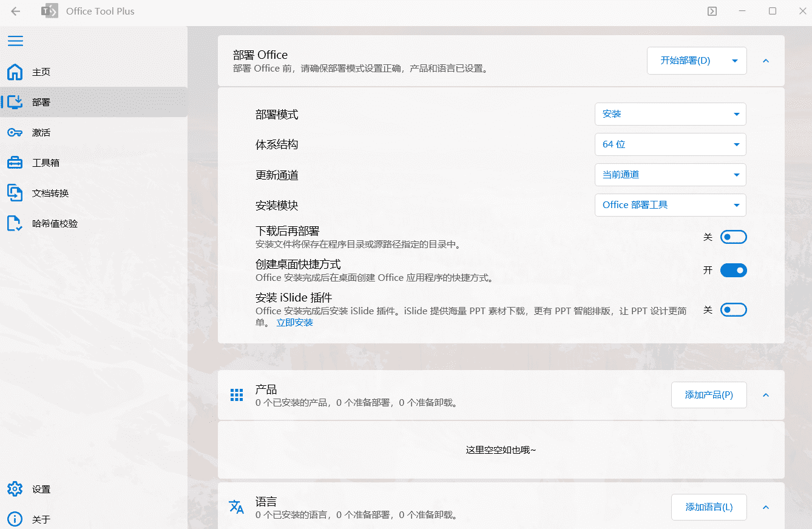Toggle 下载后再部署 off switch on
This screenshot has height=529, width=812.
coord(733,237)
